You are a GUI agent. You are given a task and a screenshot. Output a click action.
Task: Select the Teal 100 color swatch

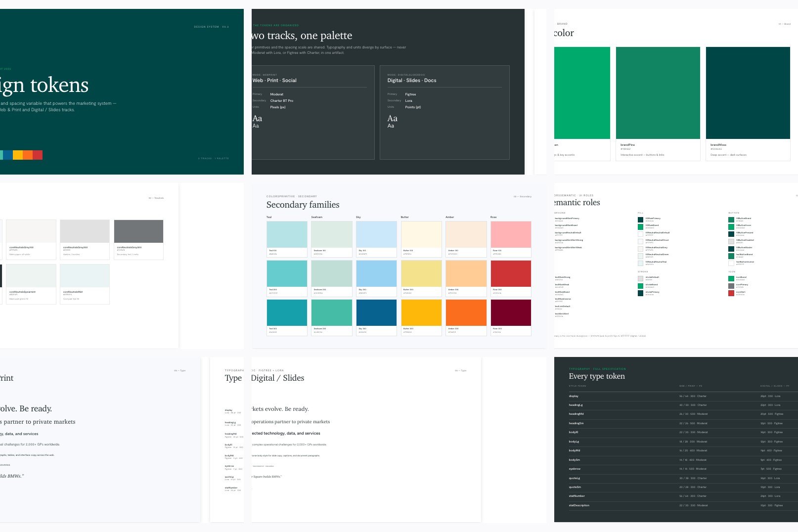click(x=287, y=234)
